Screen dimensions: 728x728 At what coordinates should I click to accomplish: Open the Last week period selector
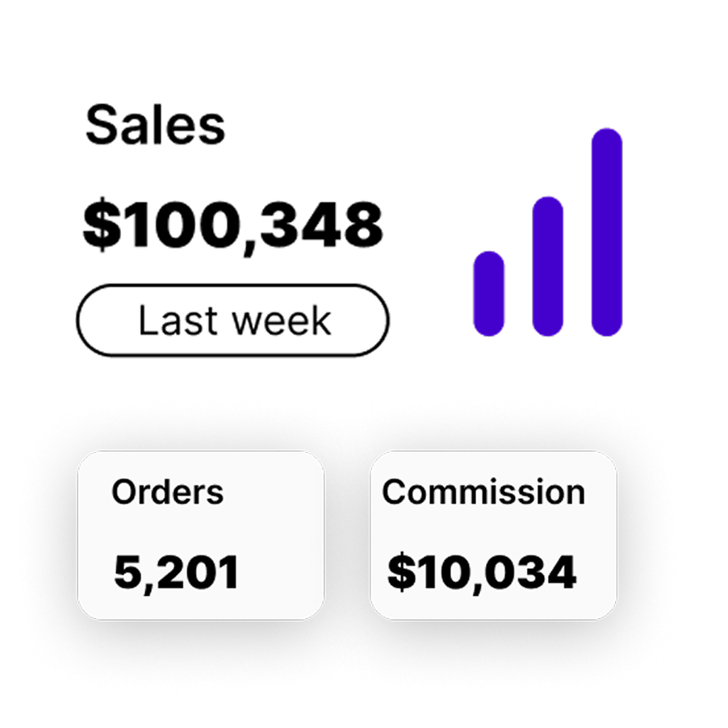pyautogui.click(x=232, y=320)
